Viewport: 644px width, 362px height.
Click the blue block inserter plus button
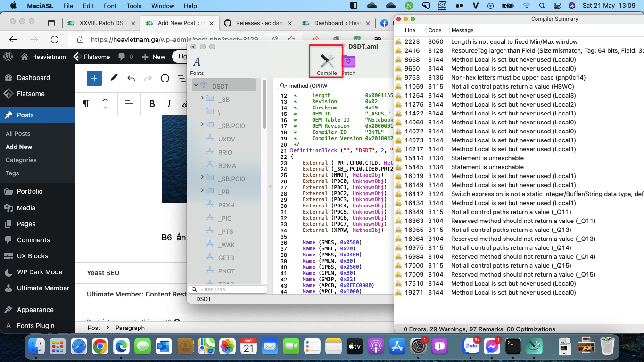click(x=94, y=78)
